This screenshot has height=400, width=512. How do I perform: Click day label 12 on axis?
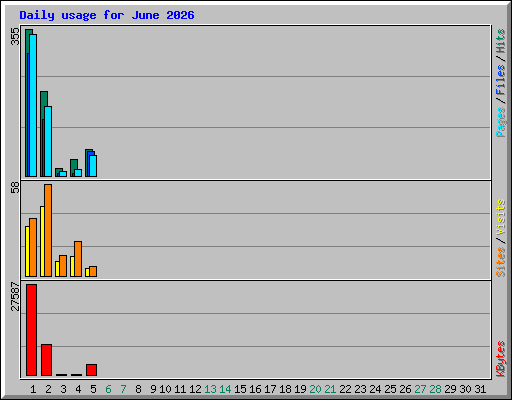coord(195,389)
